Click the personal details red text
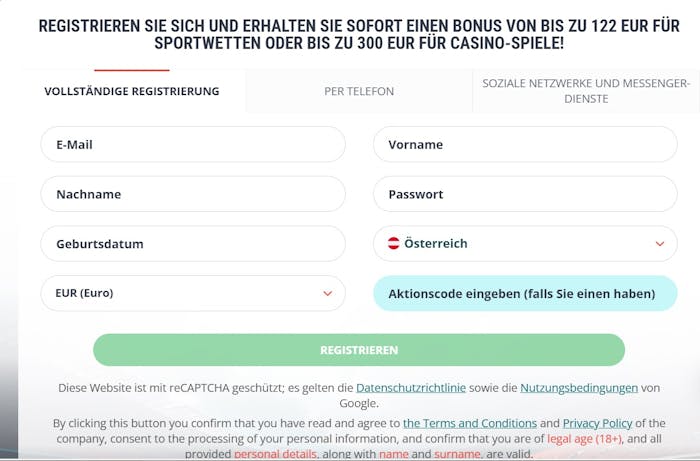 pyautogui.click(x=272, y=454)
